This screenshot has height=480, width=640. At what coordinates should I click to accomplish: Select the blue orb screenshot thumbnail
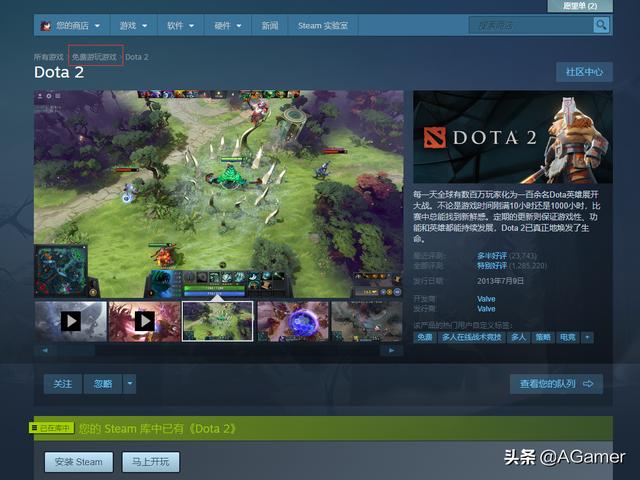293,321
